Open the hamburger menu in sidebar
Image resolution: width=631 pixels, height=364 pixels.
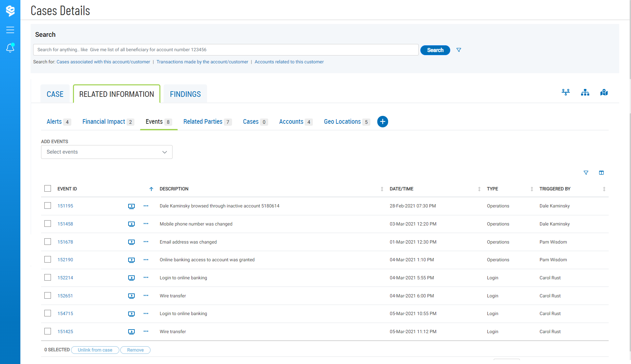tap(10, 30)
